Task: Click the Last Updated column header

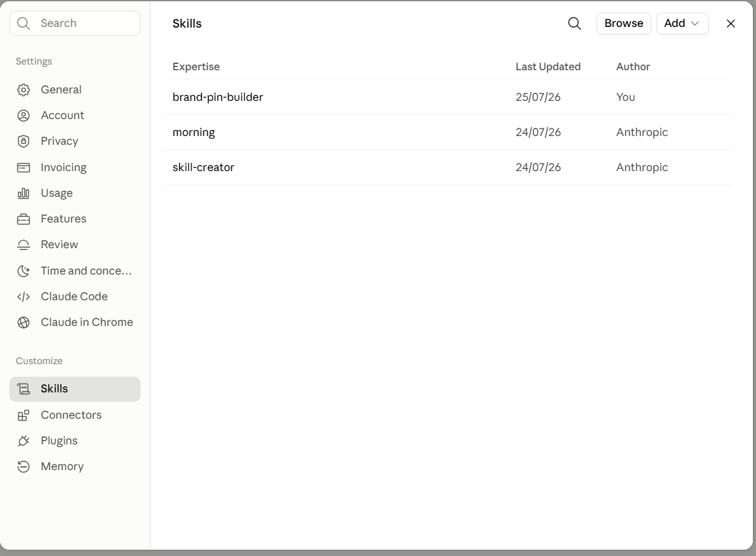Action: [548, 66]
